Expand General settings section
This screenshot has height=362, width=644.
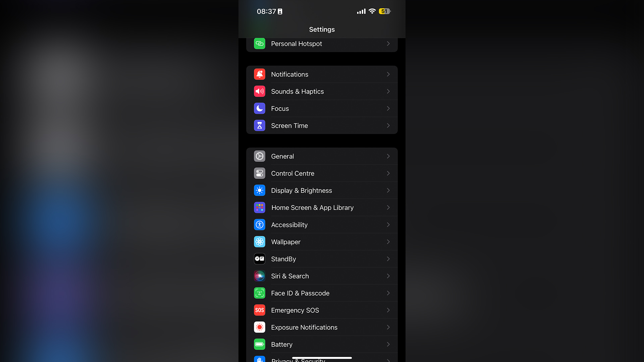pyautogui.click(x=322, y=156)
